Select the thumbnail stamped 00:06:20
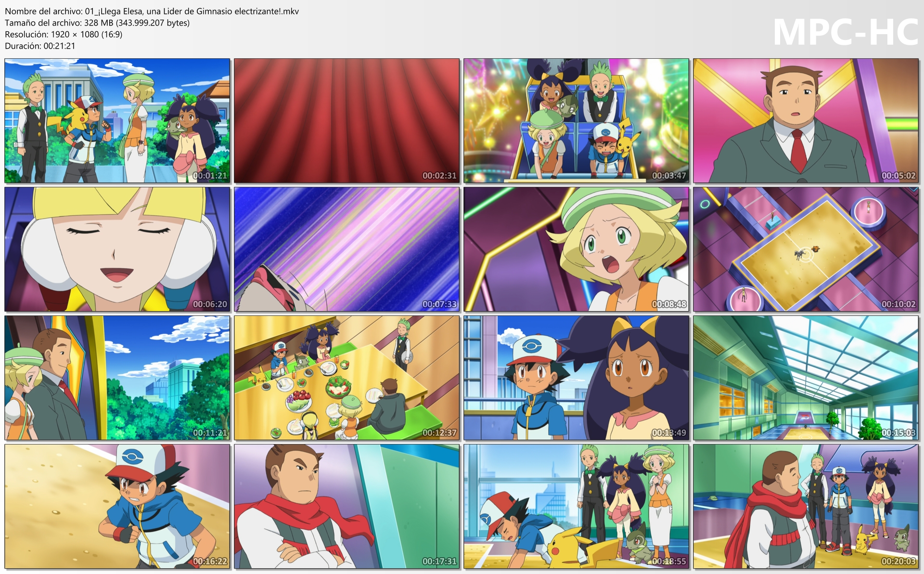Image resolution: width=924 pixels, height=574 pixels. pos(117,249)
